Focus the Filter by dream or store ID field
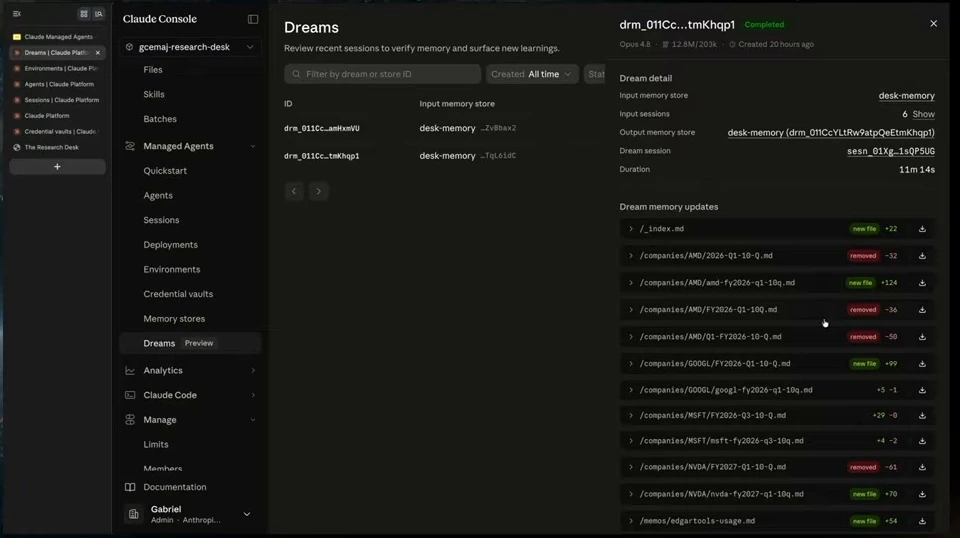The height and width of the screenshot is (538, 960). coord(382,74)
